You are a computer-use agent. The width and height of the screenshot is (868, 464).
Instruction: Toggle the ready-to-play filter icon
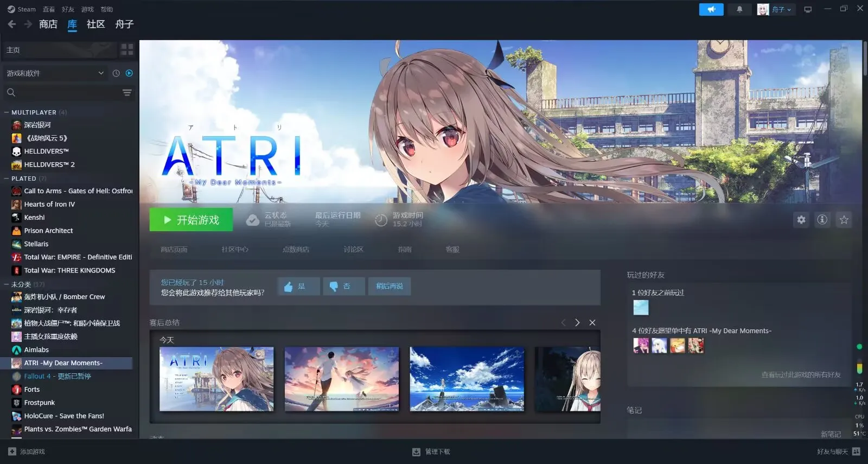tap(129, 73)
